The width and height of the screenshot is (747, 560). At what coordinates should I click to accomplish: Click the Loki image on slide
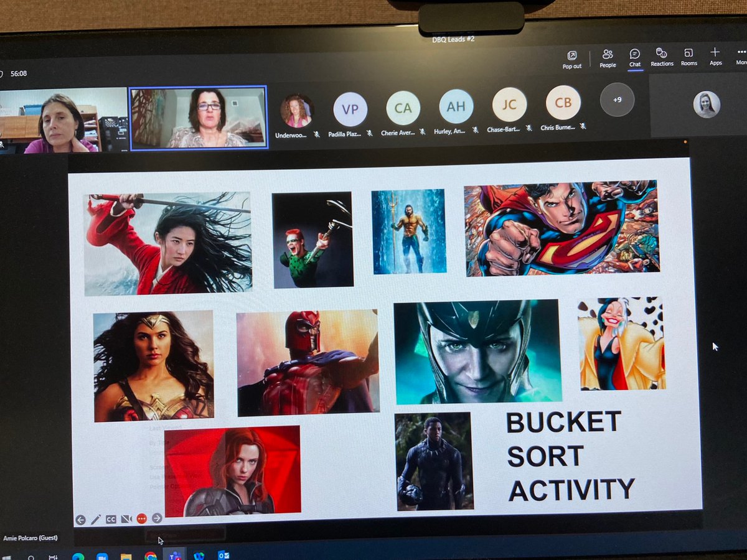click(477, 352)
